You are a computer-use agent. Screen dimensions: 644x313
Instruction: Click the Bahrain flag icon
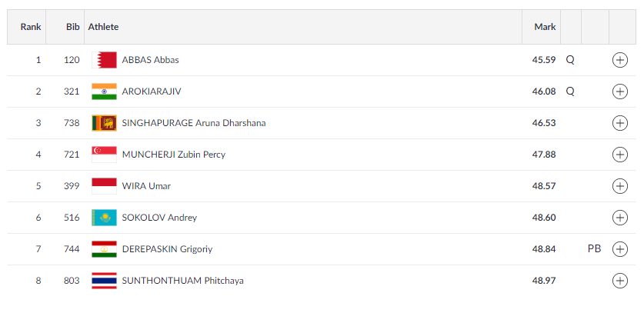(x=104, y=60)
